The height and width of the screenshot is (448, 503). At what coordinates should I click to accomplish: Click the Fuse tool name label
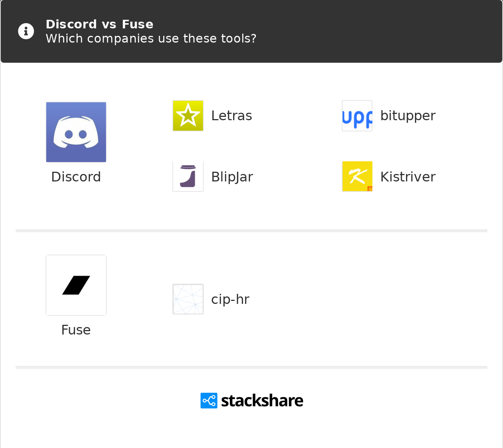click(x=76, y=330)
